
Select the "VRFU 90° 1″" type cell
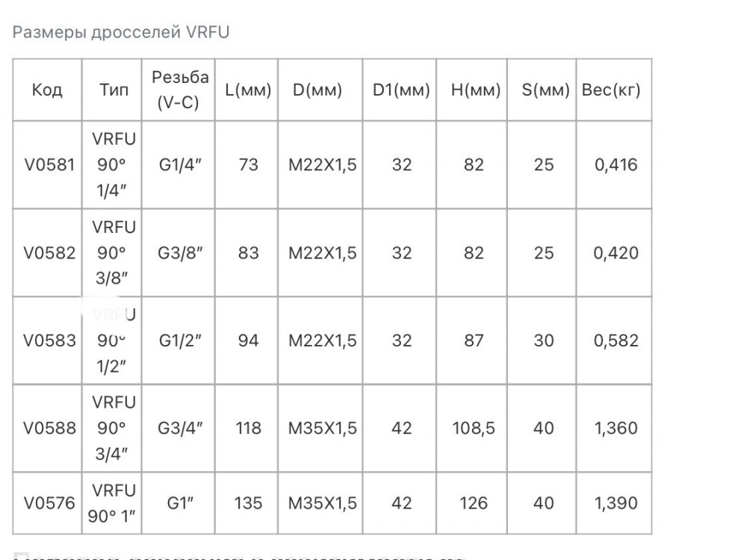[x=114, y=503]
